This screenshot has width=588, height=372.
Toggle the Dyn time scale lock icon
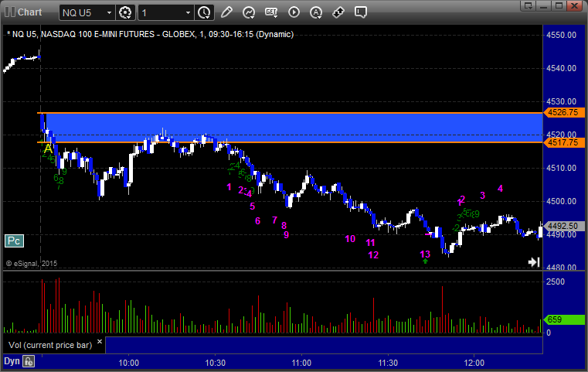pyautogui.click(x=29, y=361)
